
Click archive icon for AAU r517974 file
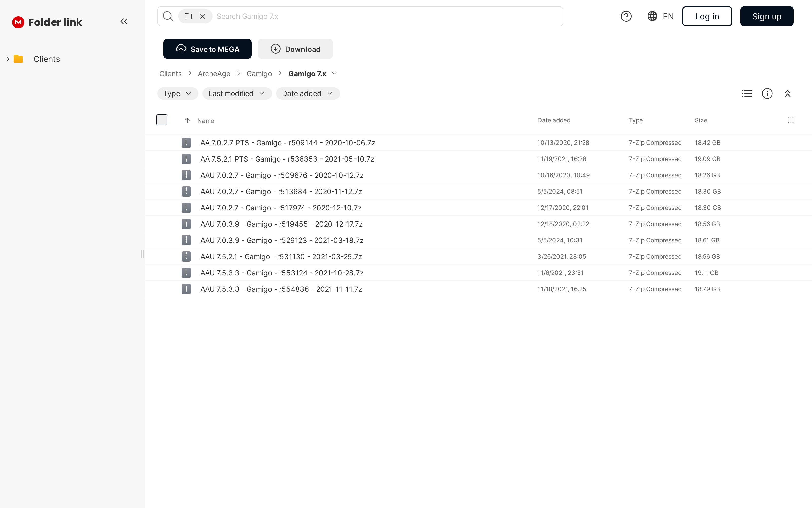[x=186, y=208]
